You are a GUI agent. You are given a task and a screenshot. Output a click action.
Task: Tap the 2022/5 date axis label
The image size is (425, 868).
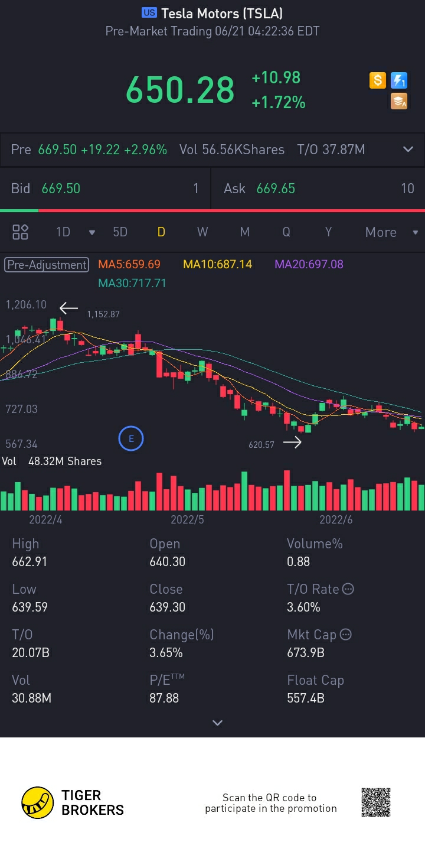[x=187, y=519]
